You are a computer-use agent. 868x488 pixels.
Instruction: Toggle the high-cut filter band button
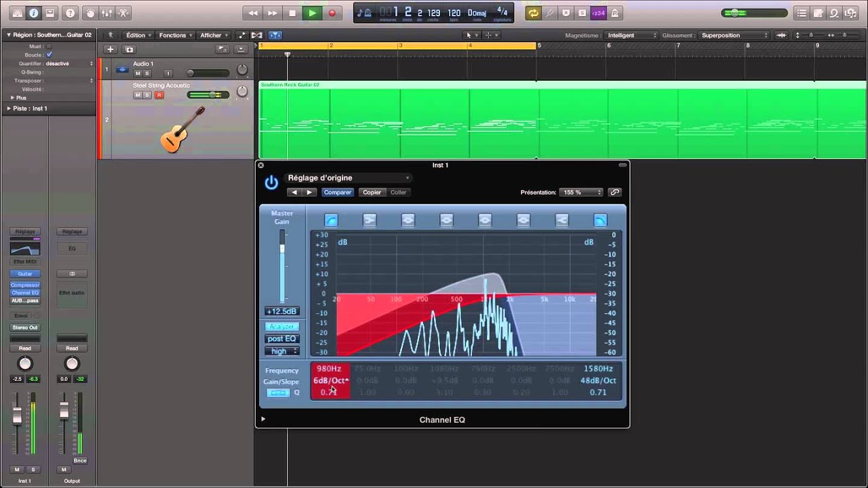[600, 220]
